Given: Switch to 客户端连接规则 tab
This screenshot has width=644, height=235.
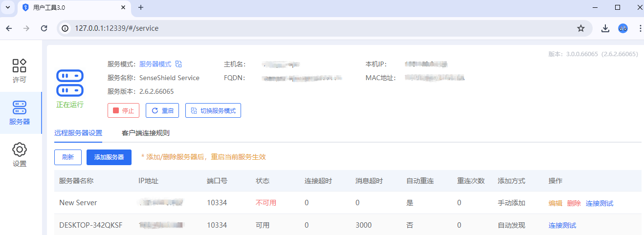Looking at the screenshot, I should coord(146,133).
